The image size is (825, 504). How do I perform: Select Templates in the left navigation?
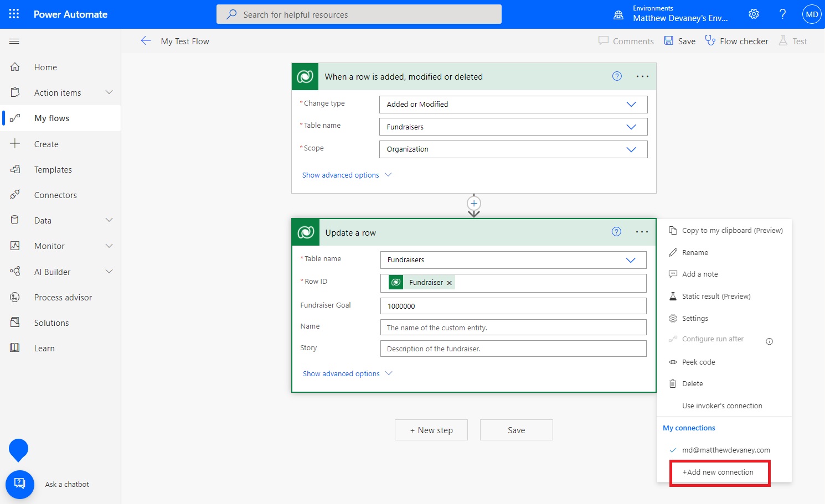click(x=53, y=169)
